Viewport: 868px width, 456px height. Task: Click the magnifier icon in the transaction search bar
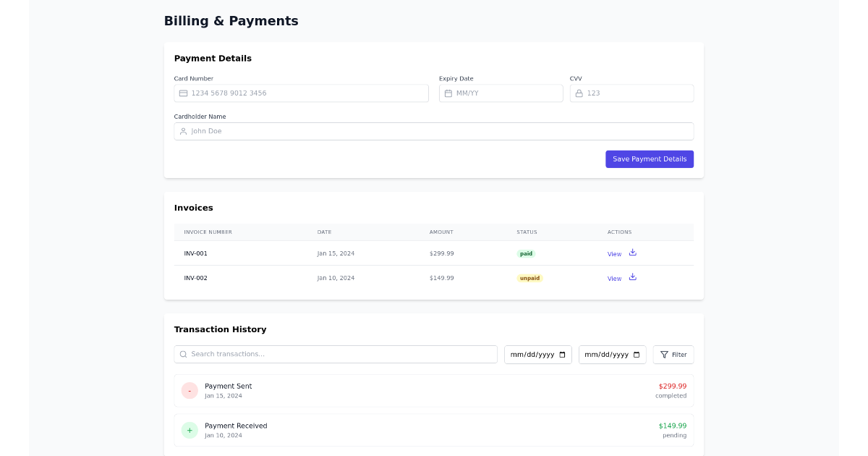(x=183, y=354)
